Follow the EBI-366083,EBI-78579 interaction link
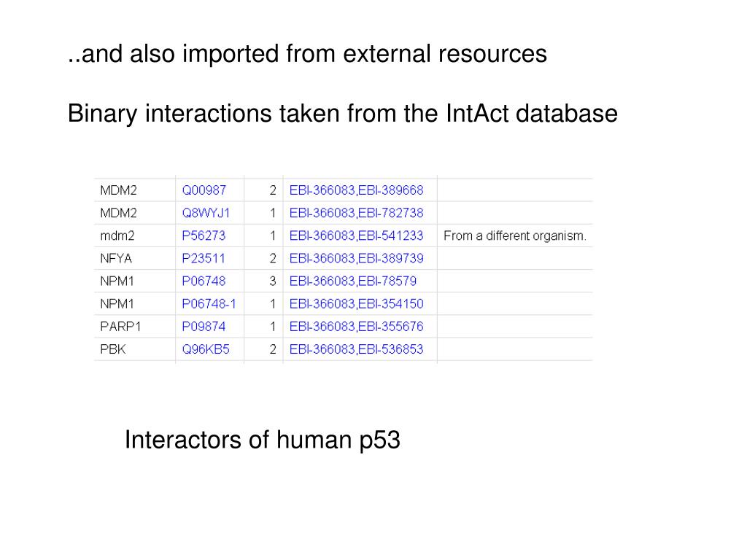Image resolution: width=747 pixels, height=560 pixels. click(353, 281)
